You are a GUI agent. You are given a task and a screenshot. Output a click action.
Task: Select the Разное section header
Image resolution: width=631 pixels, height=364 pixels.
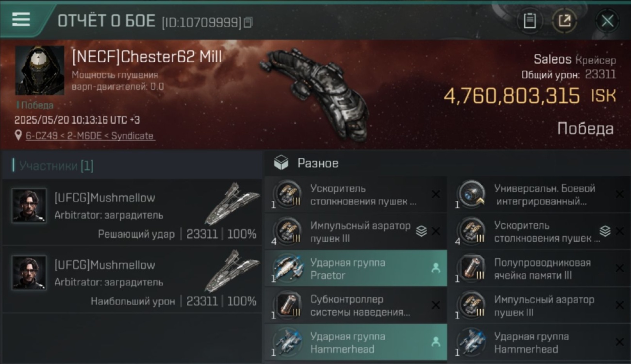318,164
